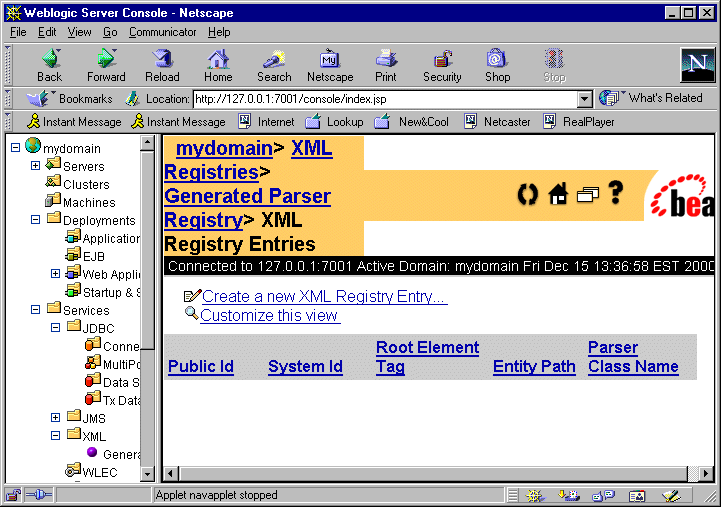Click horizontal scrollbar right arrow
Image resolution: width=721 pixels, height=507 pixels.
pos(706,473)
